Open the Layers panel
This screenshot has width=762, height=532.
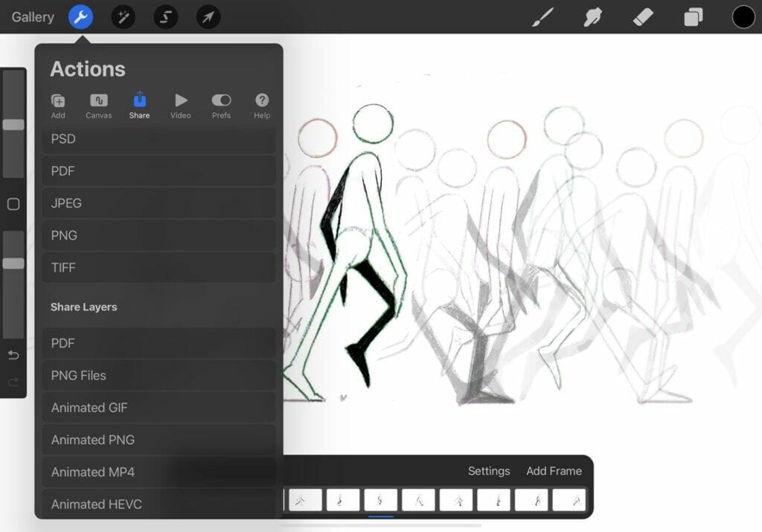694,18
